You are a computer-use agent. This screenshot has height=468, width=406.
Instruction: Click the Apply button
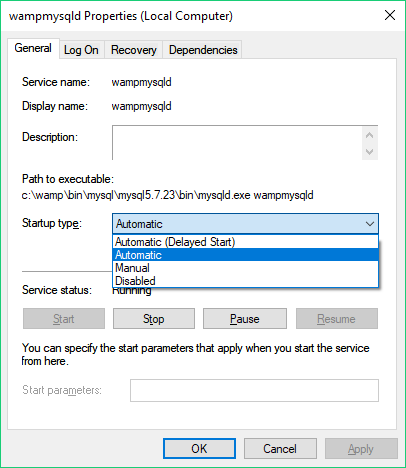click(361, 449)
